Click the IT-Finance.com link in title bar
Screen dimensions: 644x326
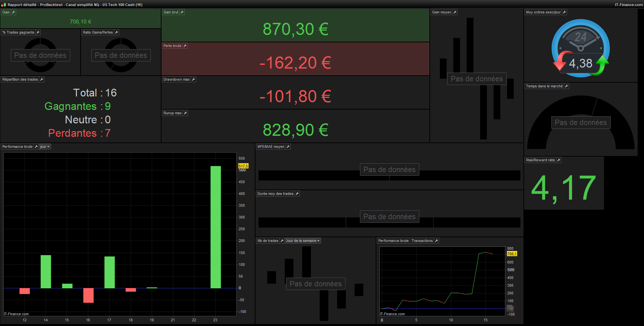pos(629,5)
